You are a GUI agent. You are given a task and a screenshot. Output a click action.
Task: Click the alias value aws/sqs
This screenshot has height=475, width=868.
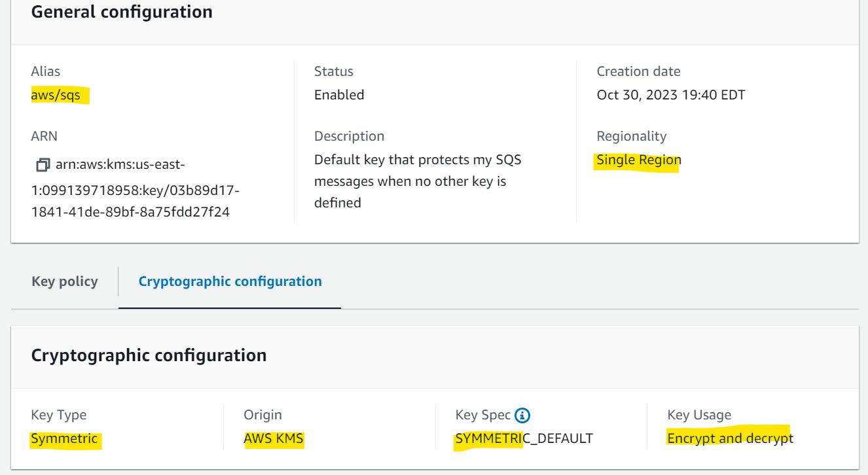pyautogui.click(x=56, y=95)
